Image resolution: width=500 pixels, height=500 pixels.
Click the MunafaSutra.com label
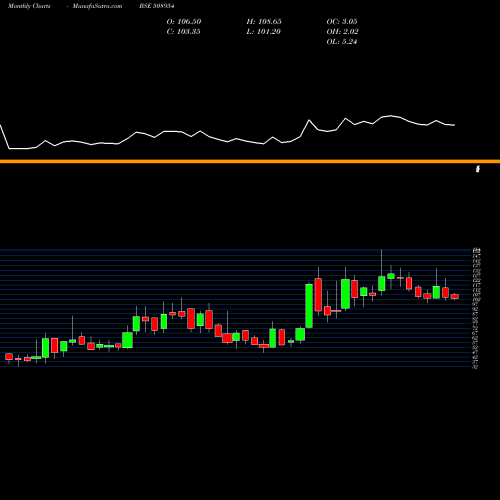pos(97,6)
